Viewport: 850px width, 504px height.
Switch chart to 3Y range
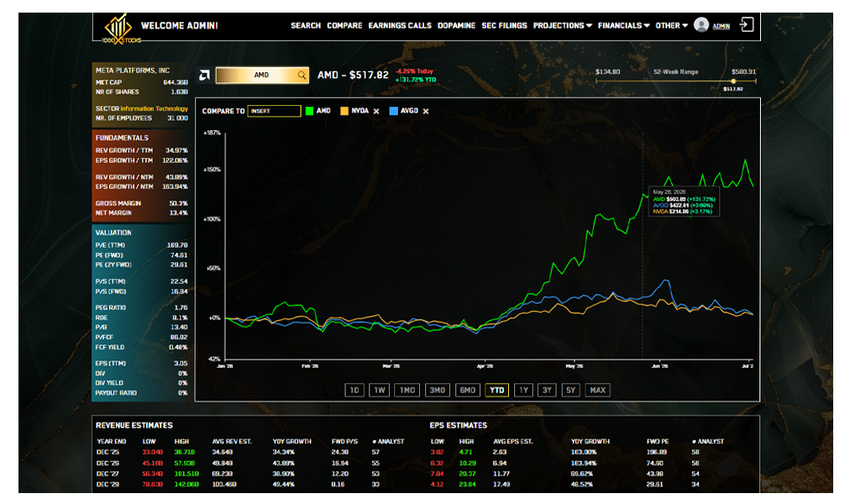547,391
